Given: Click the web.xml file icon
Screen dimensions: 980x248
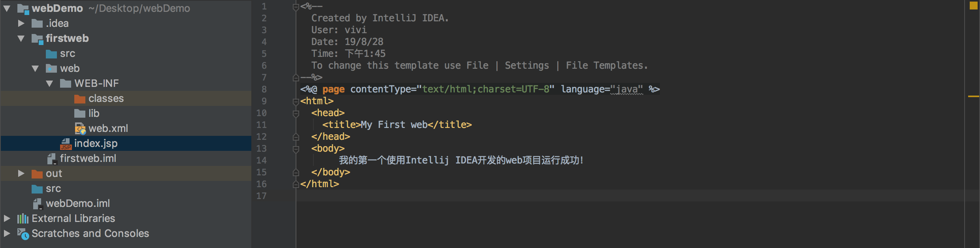Looking at the screenshot, I should pos(80,129).
